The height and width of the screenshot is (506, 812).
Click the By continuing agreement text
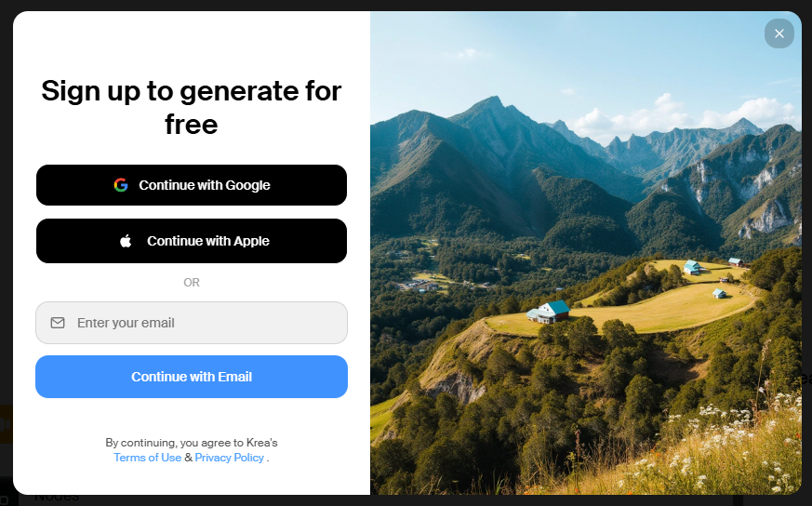click(x=192, y=443)
